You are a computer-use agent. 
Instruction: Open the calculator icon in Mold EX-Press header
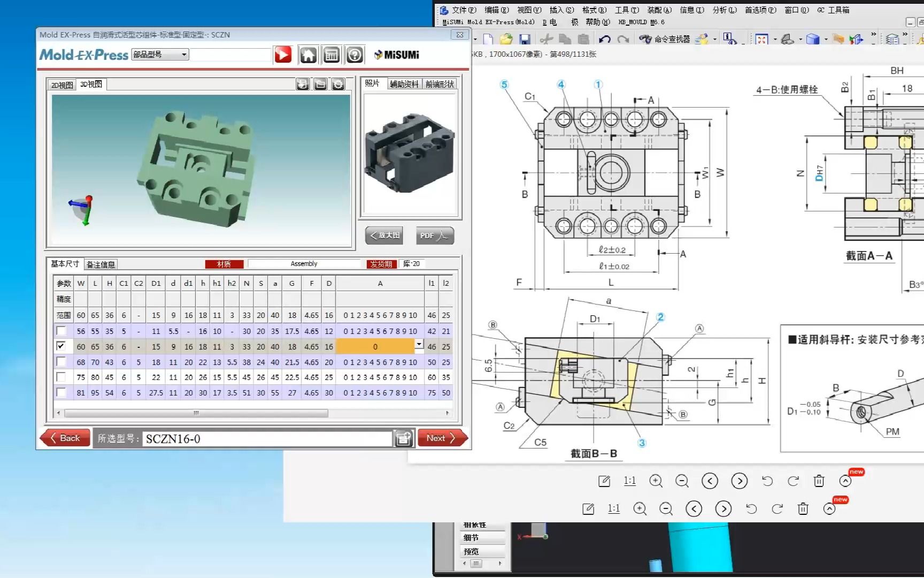point(332,55)
